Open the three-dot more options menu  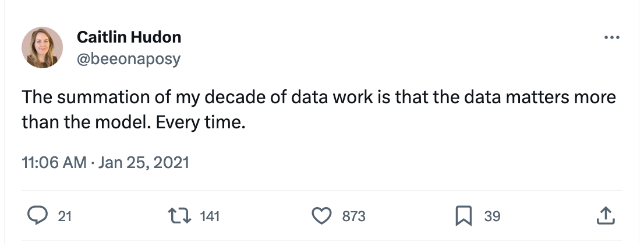pyautogui.click(x=612, y=38)
